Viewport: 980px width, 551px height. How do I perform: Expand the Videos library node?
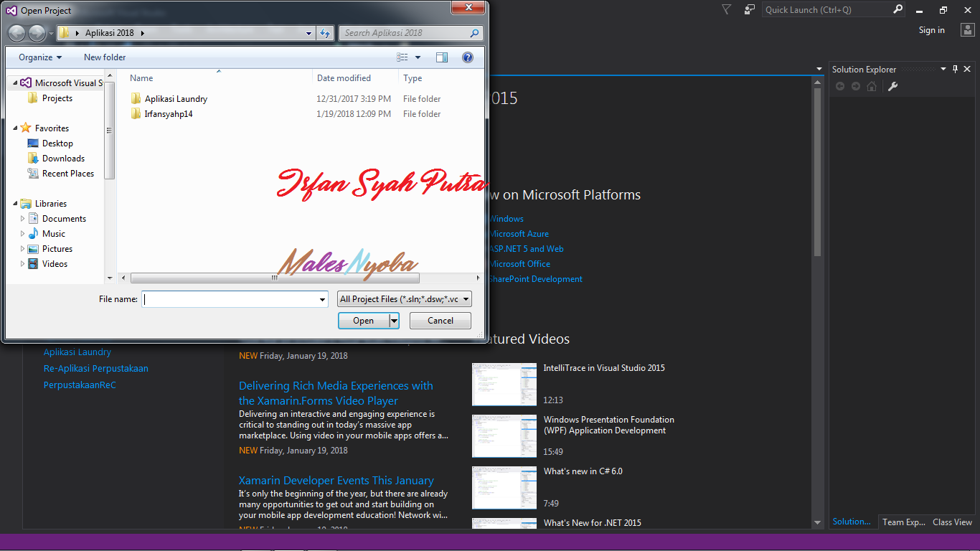23,264
